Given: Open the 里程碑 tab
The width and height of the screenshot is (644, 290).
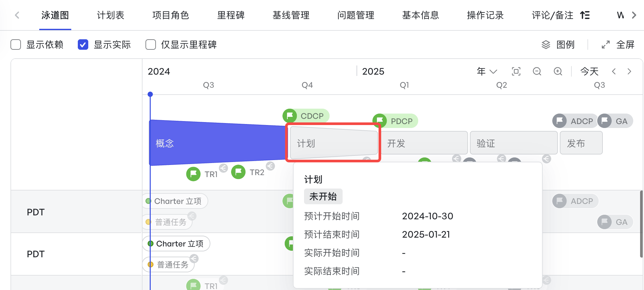Looking at the screenshot, I should click(231, 15).
